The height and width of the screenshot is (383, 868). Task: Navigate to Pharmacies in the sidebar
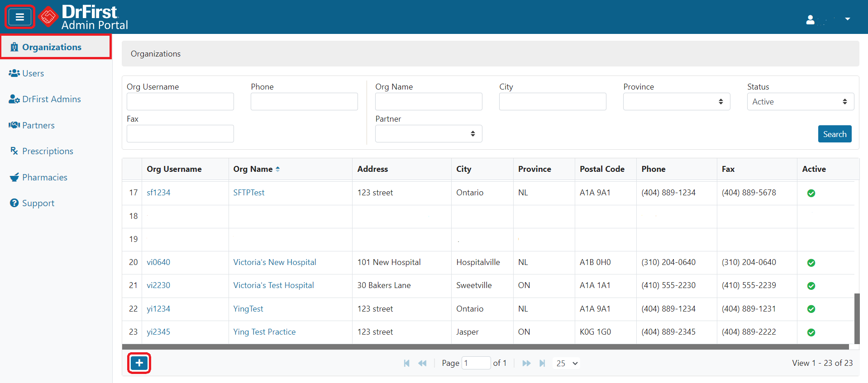(44, 177)
